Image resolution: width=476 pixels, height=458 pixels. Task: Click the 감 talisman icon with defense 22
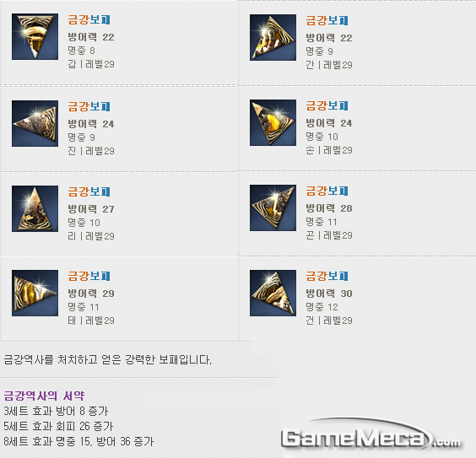35,36
